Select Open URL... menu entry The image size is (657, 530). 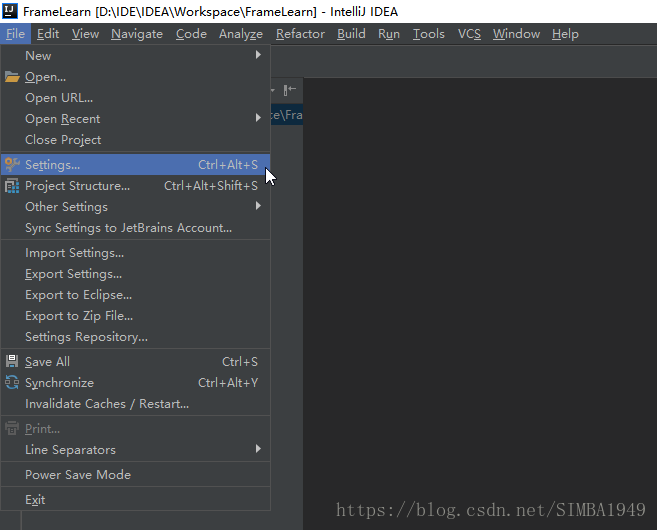[x=135, y=98]
